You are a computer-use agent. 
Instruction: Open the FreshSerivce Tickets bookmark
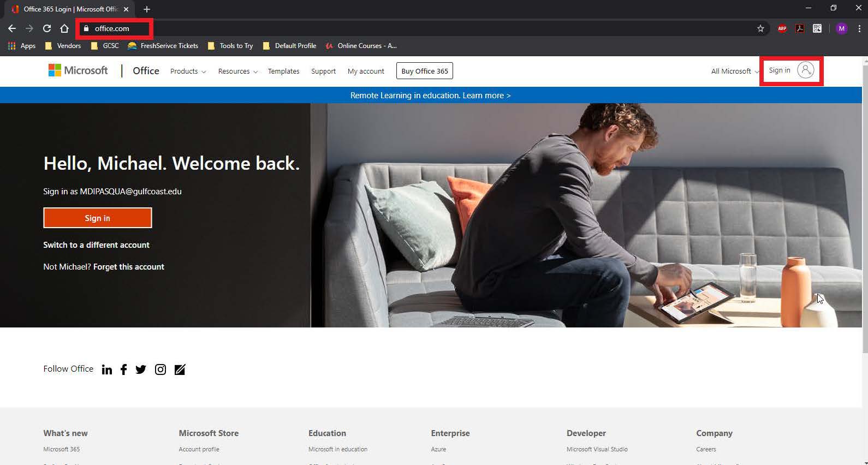tap(163, 46)
